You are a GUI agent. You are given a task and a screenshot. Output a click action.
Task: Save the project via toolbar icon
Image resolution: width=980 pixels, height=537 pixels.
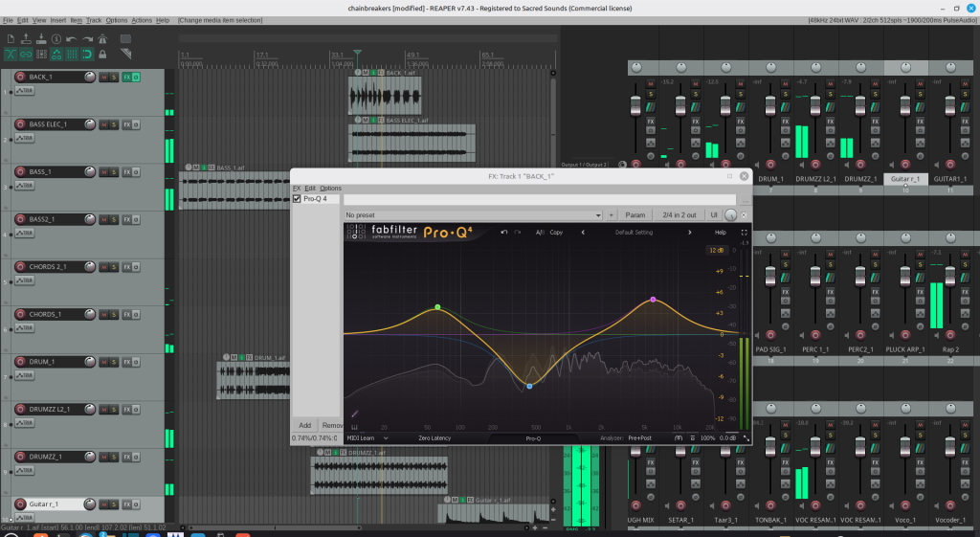coord(41,38)
